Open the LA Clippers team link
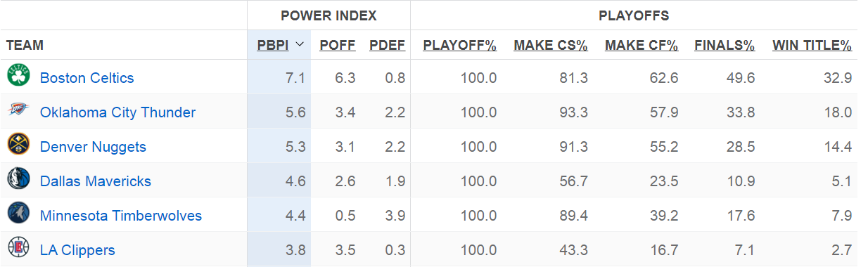Screen dimensions: 868x267 pos(77,250)
